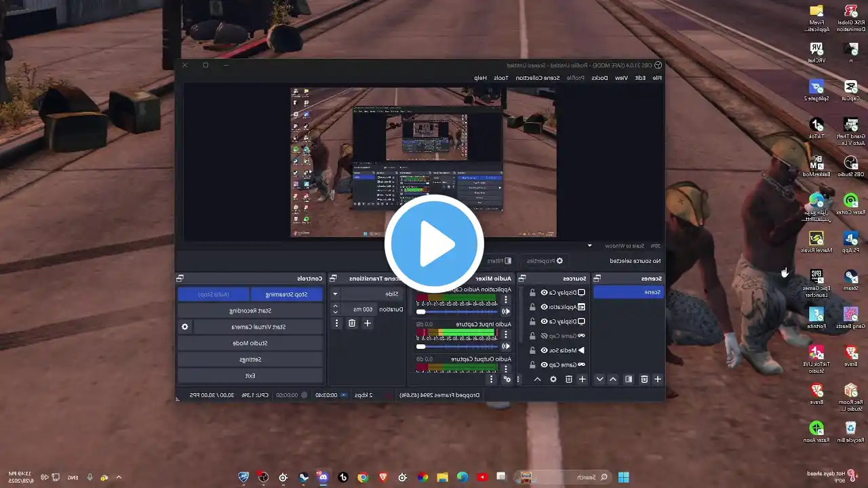Viewport: 868px width, 488px height.
Task: Lock the Media Source item
Action: click(532, 350)
